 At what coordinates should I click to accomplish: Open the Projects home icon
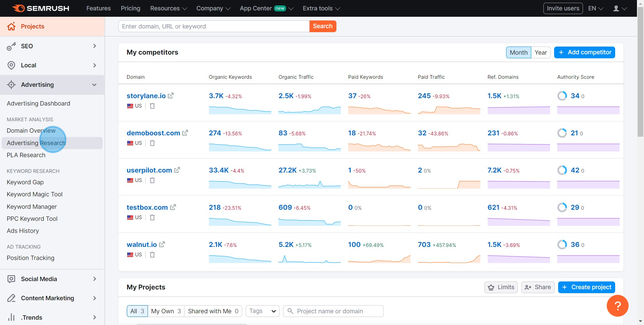11,26
